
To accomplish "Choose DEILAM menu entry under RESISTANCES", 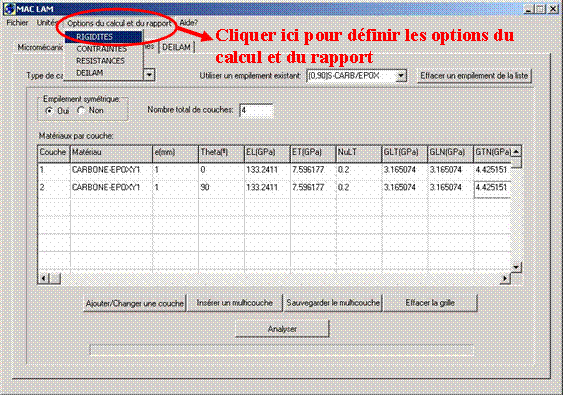I will click(104, 73).
